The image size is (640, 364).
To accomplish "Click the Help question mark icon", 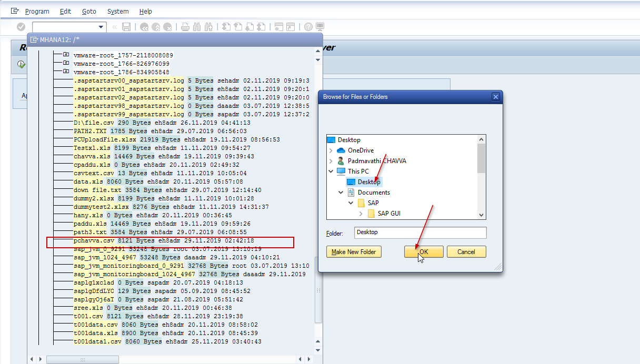I will pos(307,27).
